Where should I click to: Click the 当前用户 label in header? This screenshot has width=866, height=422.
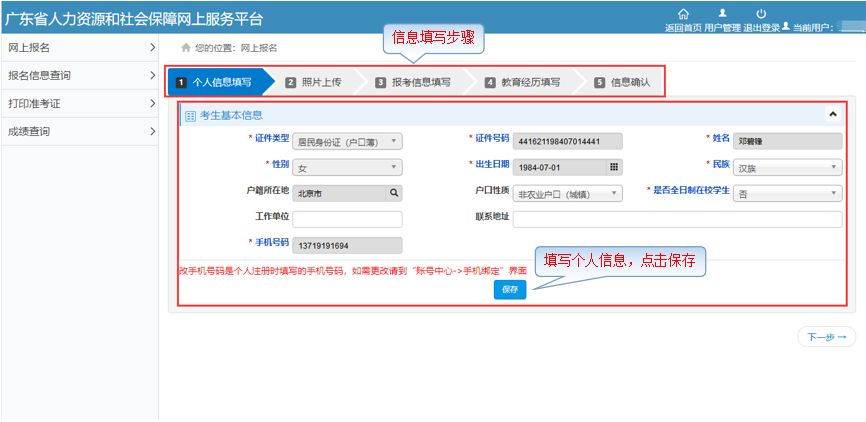click(x=813, y=28)
